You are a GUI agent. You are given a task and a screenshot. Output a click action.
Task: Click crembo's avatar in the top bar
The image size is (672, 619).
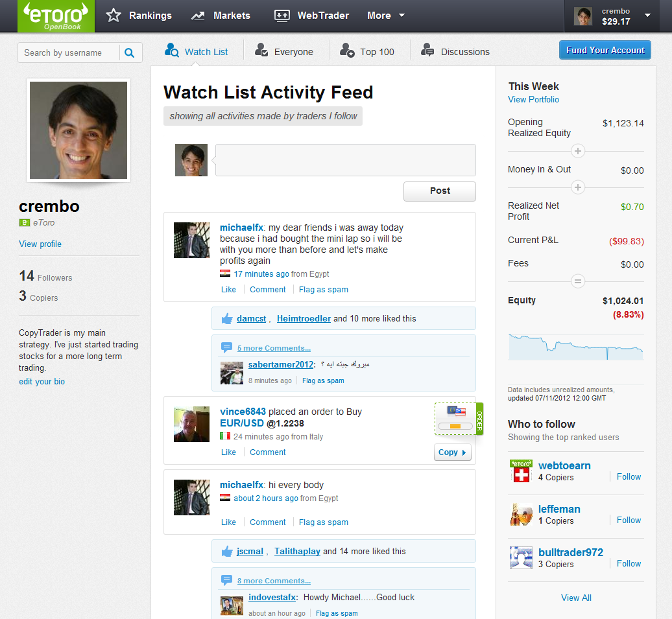(583, 16)
